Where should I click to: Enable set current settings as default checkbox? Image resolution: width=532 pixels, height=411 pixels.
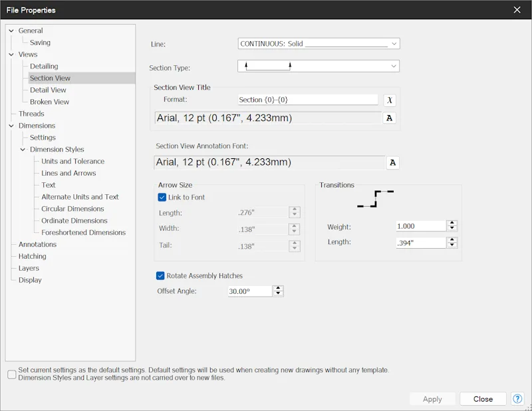point(12,374)
